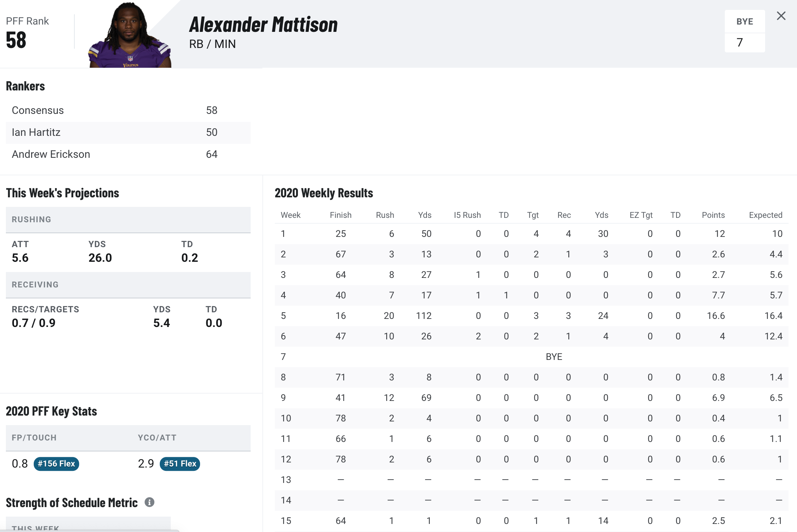
Task: Click the RECEIVING projections section header
Action: (x=128, y=285)
